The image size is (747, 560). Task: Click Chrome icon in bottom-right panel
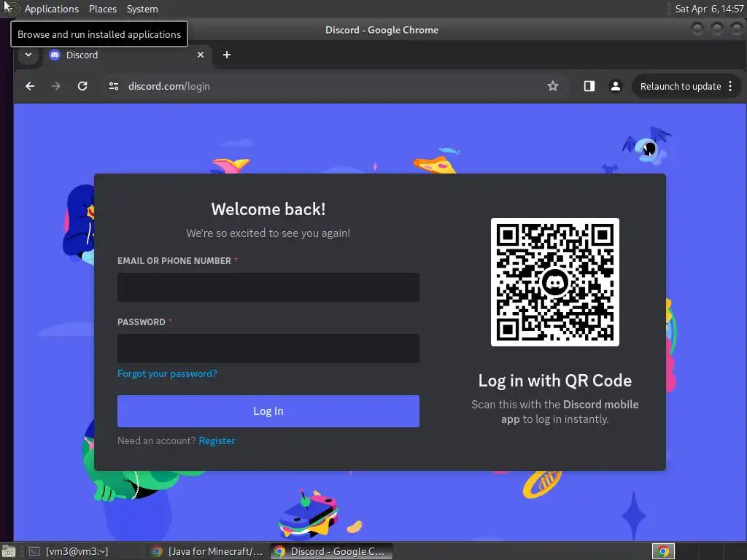coord(663,551)
